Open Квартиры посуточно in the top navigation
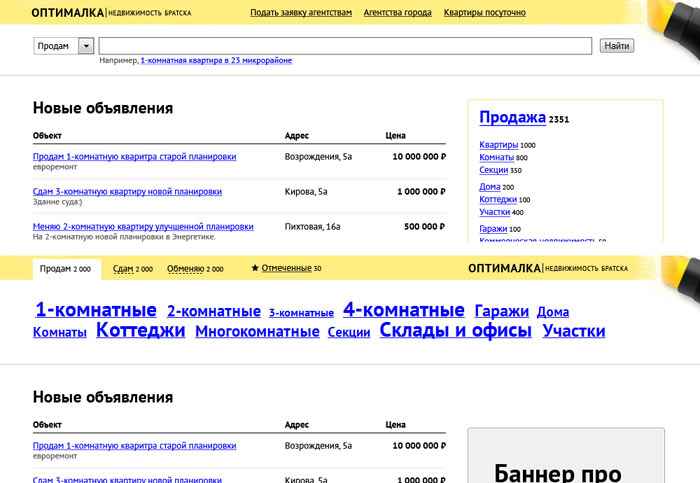The height and width of the screenshot is (483, 700). point(484,13)
